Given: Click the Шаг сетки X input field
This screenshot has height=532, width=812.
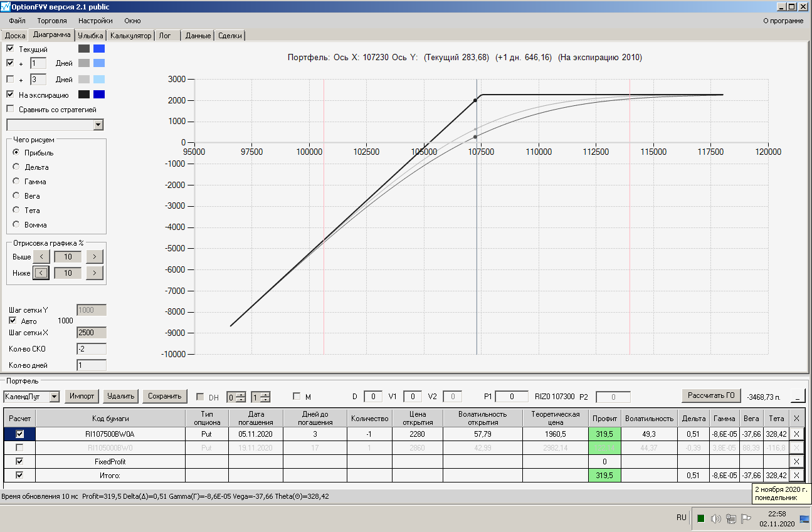Looking at the screenshot, I should point(92,332).
